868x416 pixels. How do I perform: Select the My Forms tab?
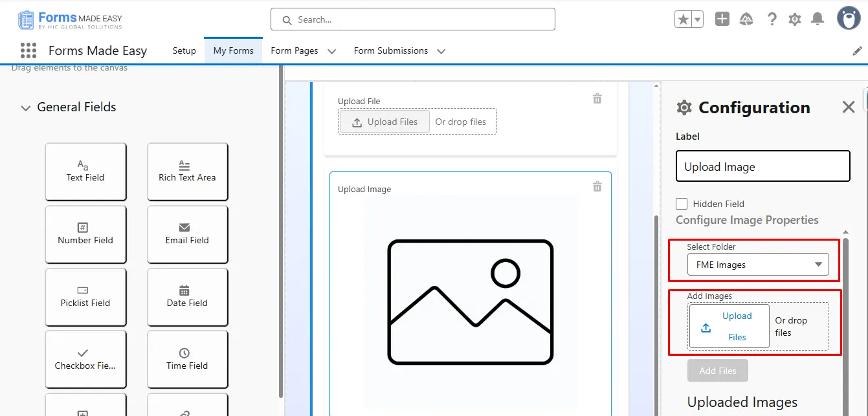233,50
